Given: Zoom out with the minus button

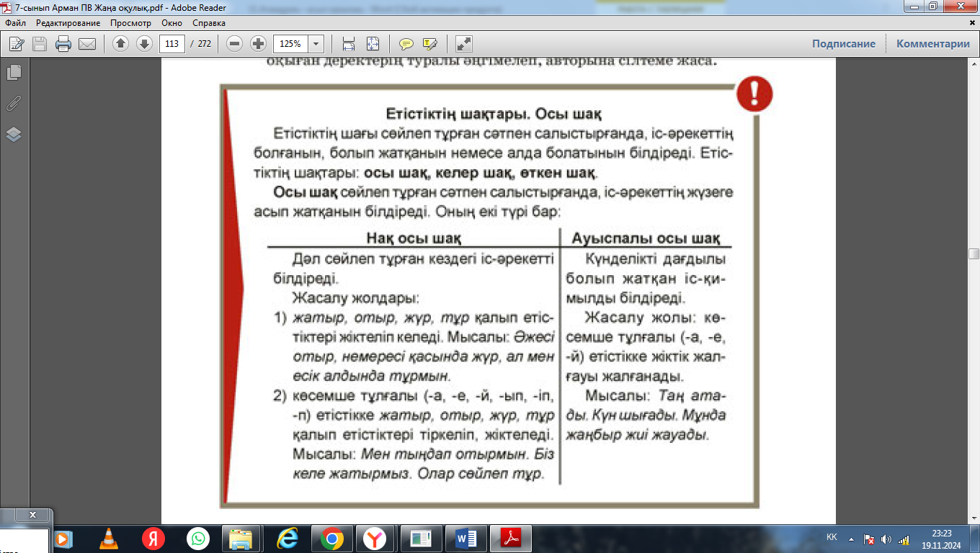Looking at the screenshot, I should (234, 44).
